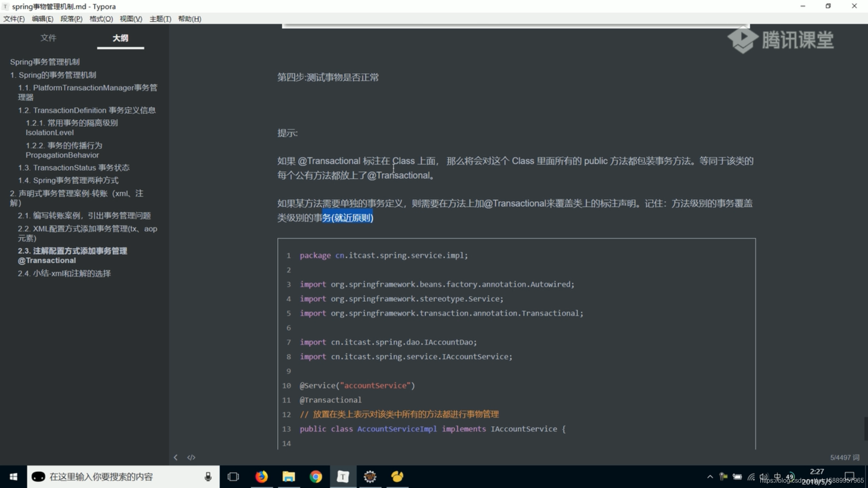Open File Explorer from the taskbar
868x488 pixels.
(289, 477)
